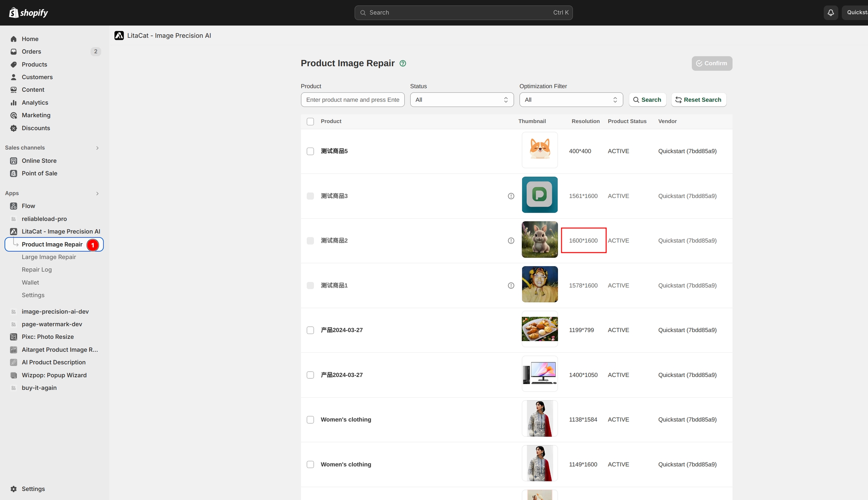
Task: Click the Search button beside the filters
Action: click(647, 100)
